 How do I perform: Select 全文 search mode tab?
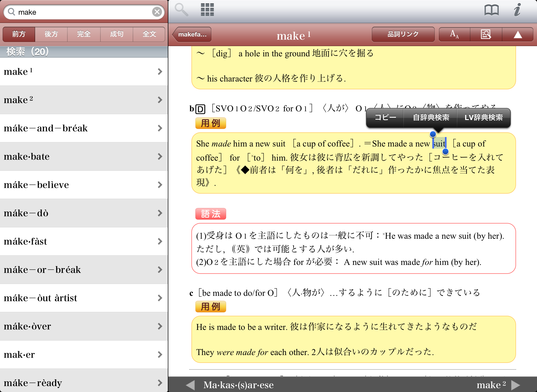click(x=149, y=34)
